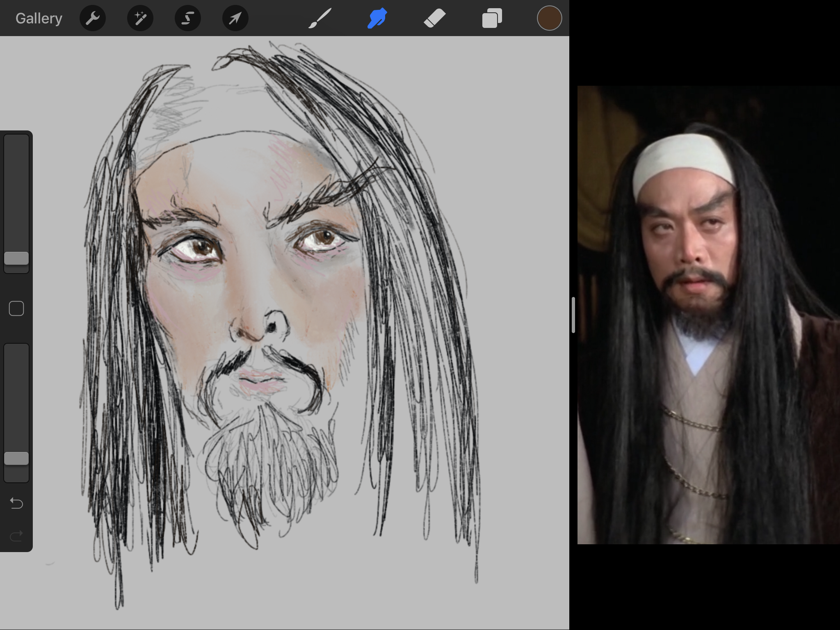
Task: Return to the Gallery
Action: click(39, 18)
